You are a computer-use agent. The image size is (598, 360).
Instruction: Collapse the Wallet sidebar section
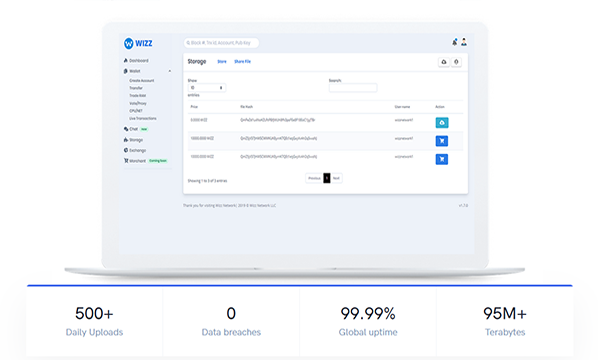tap(170, 71)
